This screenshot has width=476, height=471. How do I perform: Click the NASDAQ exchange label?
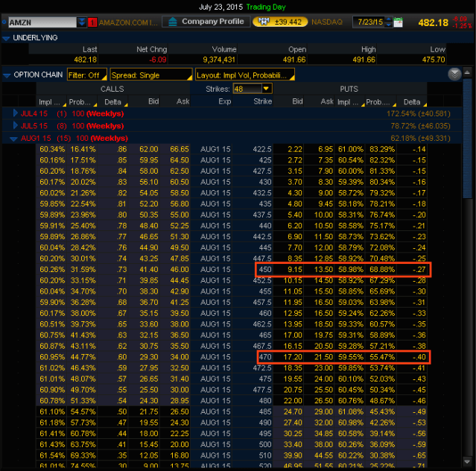[327, 22]
